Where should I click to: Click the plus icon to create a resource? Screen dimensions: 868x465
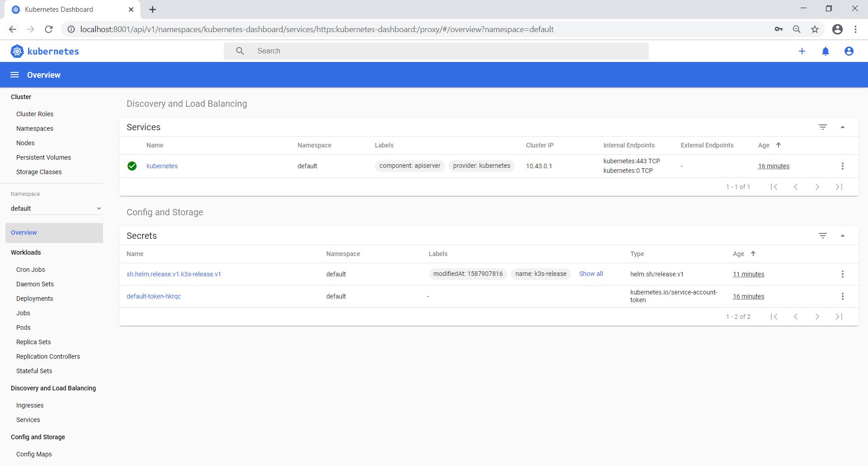click(802, 52)
